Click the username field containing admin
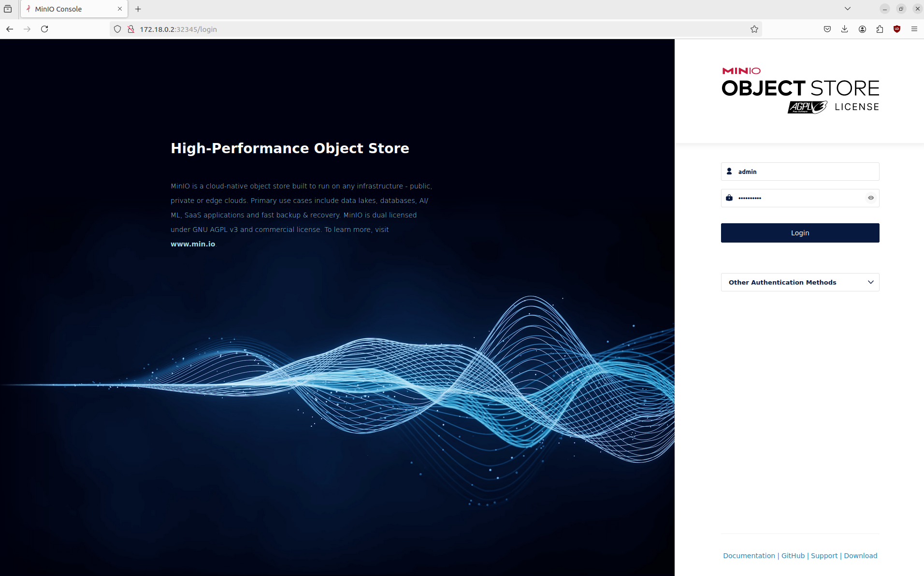 click(x=805, y=172)
